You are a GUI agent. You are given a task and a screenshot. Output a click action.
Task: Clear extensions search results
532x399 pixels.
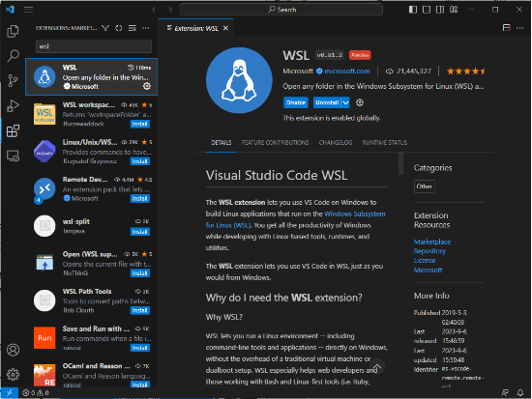pos(133,28)
